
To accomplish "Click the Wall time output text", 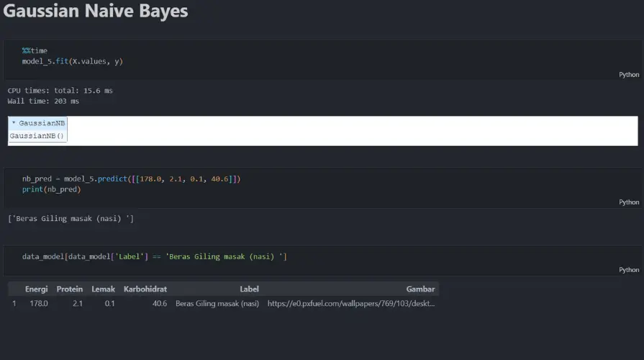I will click(x=43, y=101).
